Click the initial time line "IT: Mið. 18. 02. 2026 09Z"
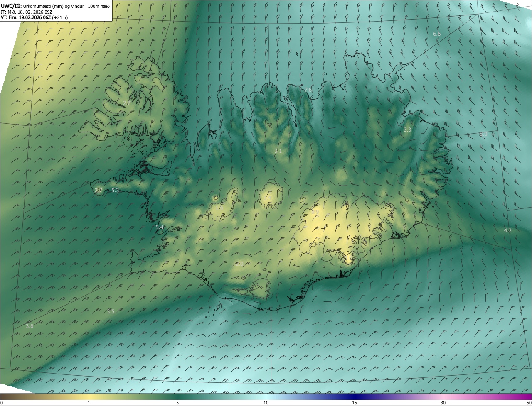This screenshot has height=406, width=532. click(27, 12)
